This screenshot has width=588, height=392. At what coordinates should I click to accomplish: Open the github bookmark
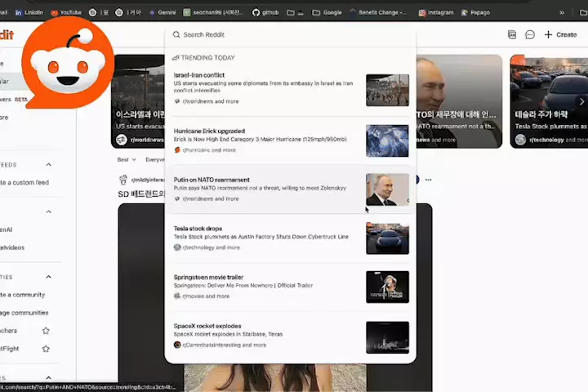265,12
